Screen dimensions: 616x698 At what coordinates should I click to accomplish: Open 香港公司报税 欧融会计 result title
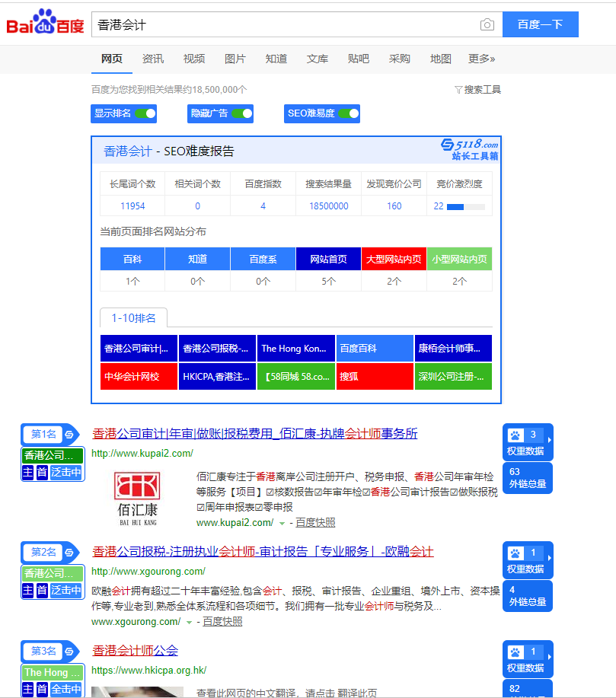point(263,552)
